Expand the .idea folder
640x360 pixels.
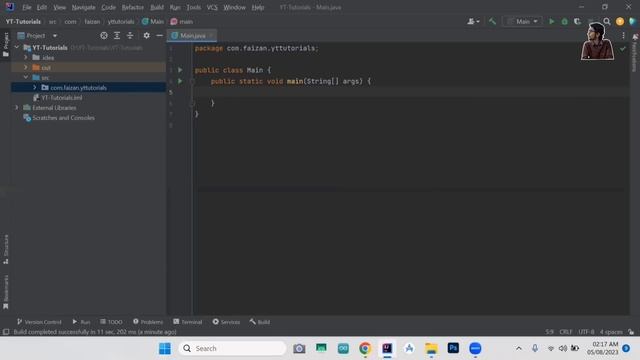[x=26, y=58]
